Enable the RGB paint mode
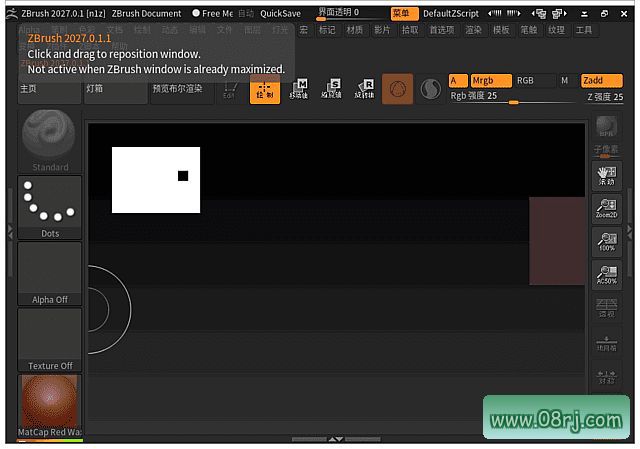This screenshot has width=640, height=449. coord(534,80)
